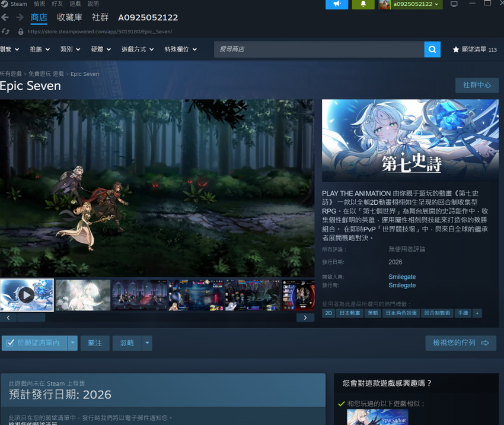Open the 好友 friends menu
This screenshot has width=504, height=425.
tap(57, 4)
